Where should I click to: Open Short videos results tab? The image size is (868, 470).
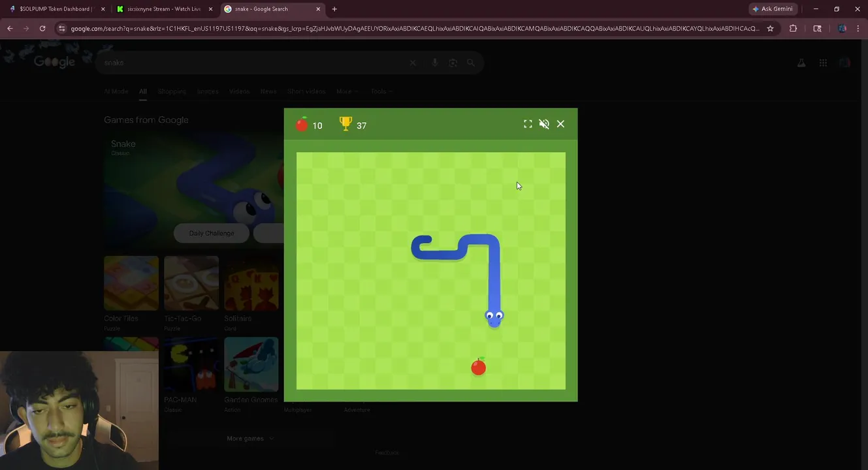pyautogui.click(x=306, y=91)
